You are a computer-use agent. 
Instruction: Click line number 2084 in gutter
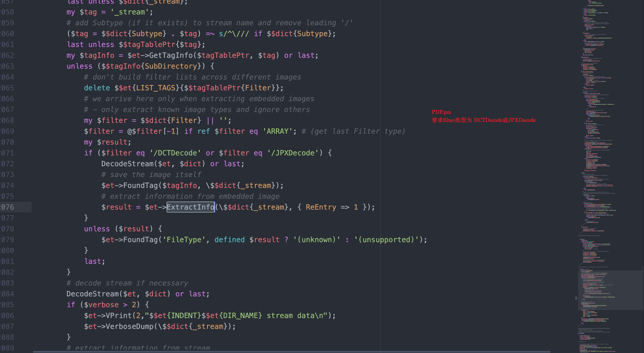(x=7, y=294)
